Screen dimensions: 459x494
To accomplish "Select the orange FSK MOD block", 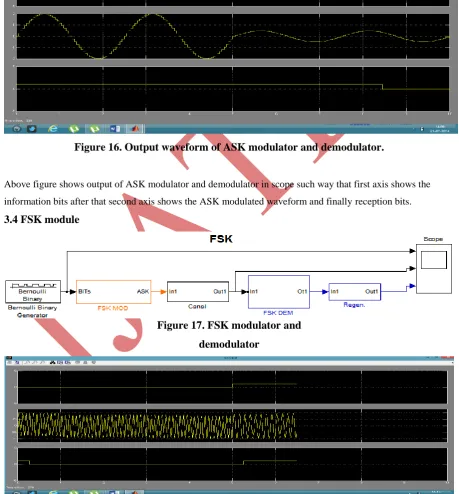I will tap(114, 292).
